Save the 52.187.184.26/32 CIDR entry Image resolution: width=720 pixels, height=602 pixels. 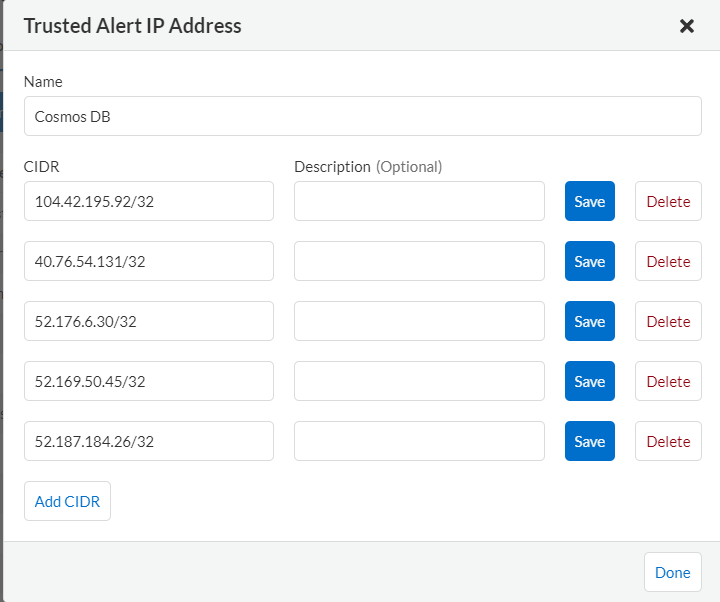[590, 441]
